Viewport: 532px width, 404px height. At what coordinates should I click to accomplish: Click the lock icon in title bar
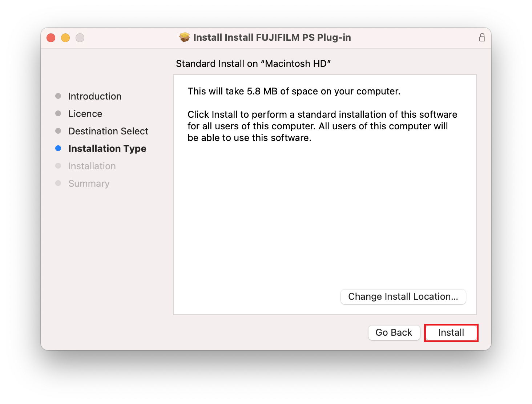click(482, 37)
